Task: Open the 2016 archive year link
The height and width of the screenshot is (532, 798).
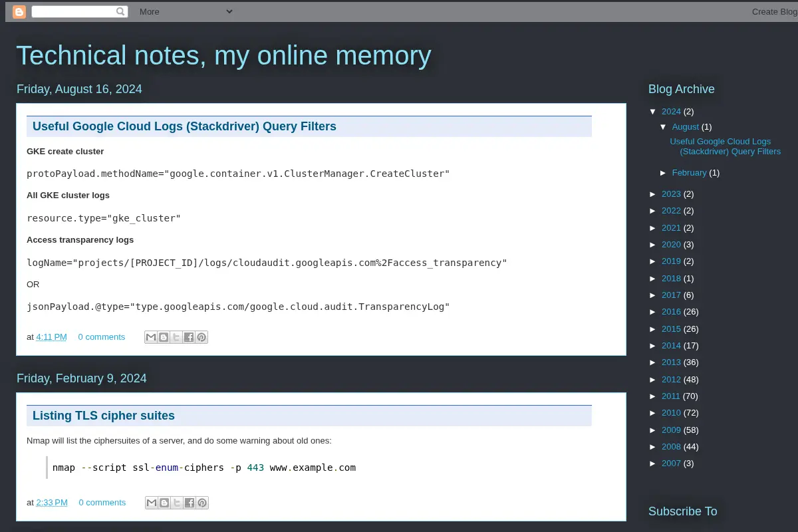Action: 671,312
